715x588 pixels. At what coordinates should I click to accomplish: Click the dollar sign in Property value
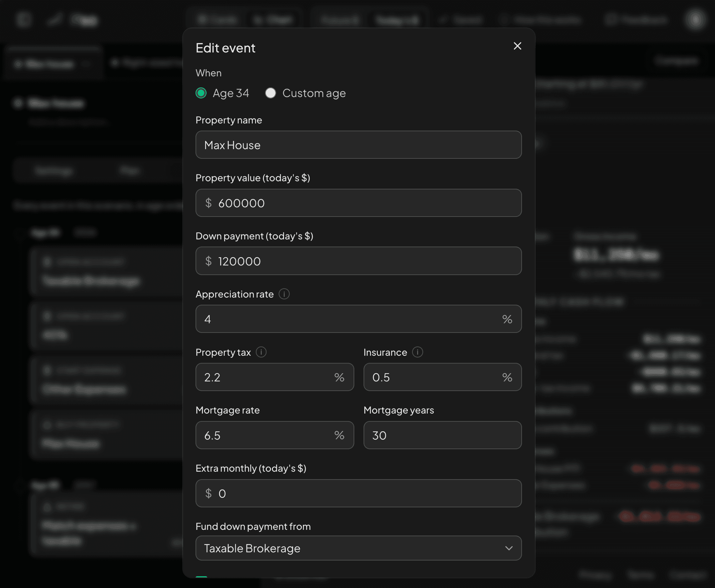coord(209,203)
